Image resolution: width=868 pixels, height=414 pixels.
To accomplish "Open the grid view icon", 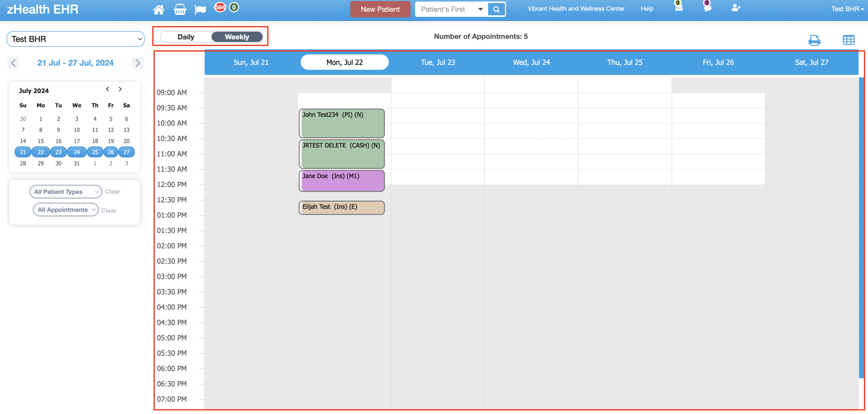I will click(x=848, y=40).
